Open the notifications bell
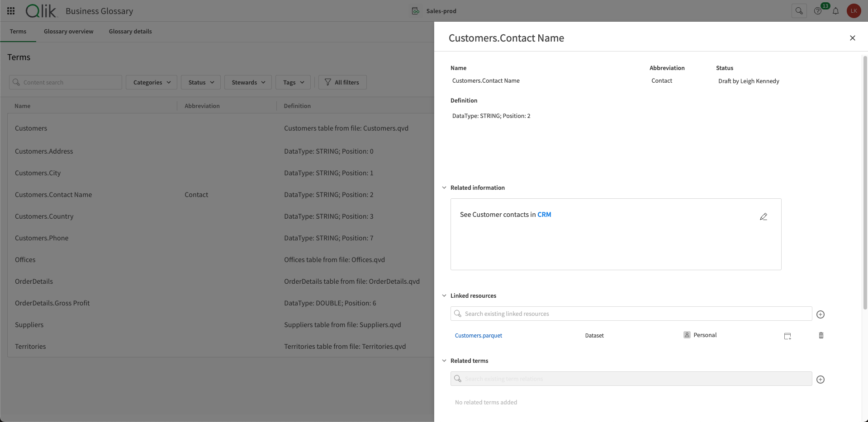The width and height of the screenshot is (868, 422). pyautogui.click(x=835, y=11)
